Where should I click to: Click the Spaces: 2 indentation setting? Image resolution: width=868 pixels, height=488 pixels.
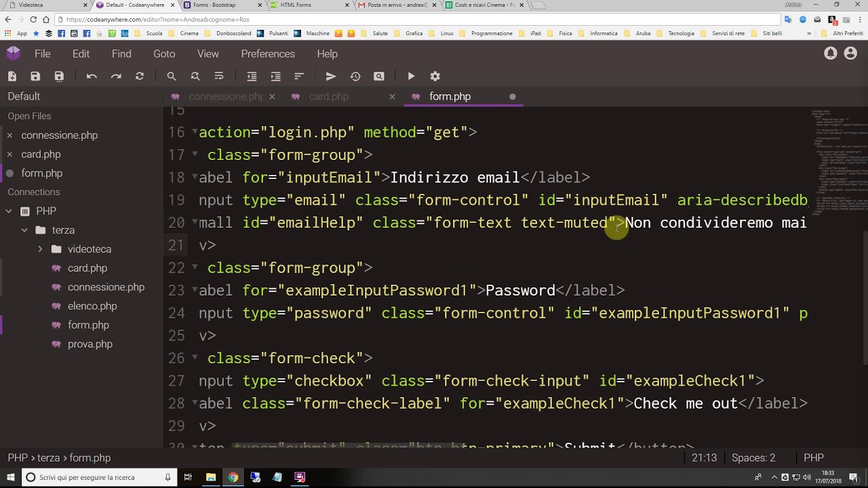coord(753,458)
